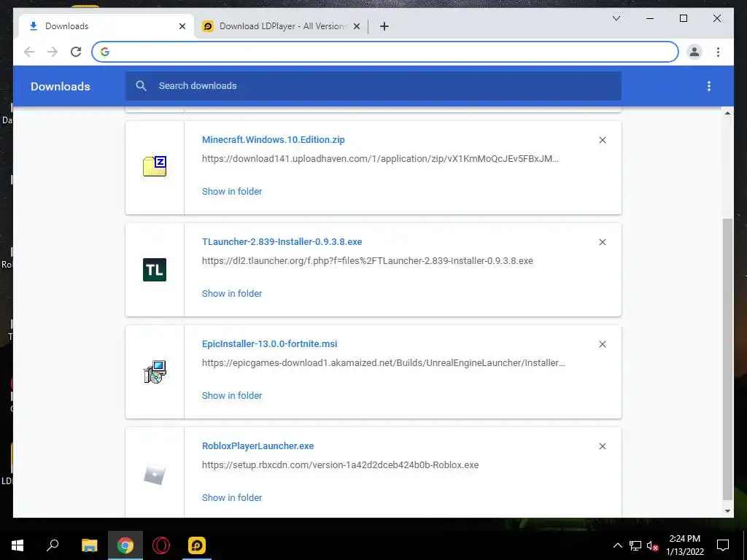This screenshot has height=560, width=747.
Task: Expand the system tray hidden icons
Action: pyautogui.click(x=617, y=545)
